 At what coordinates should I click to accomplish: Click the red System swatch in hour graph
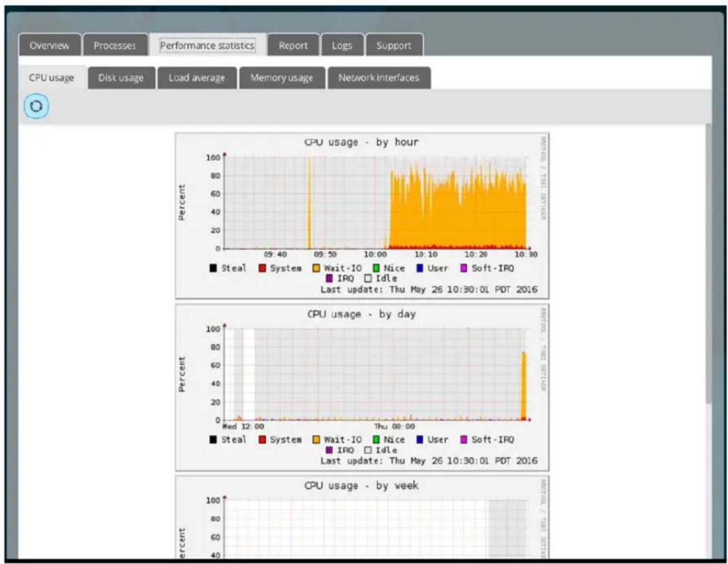tap(262, 268)
